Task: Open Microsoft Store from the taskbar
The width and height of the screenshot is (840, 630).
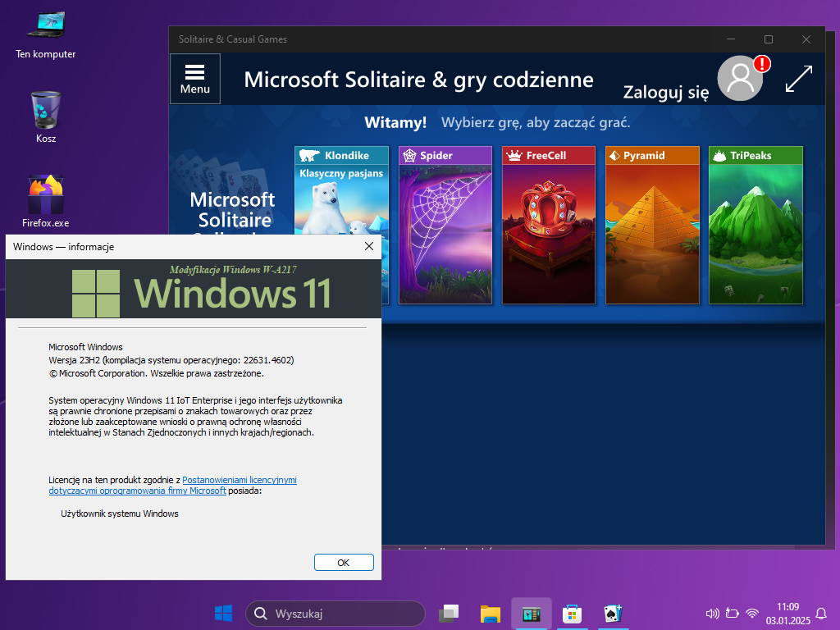Action: (x=573, y=614)
